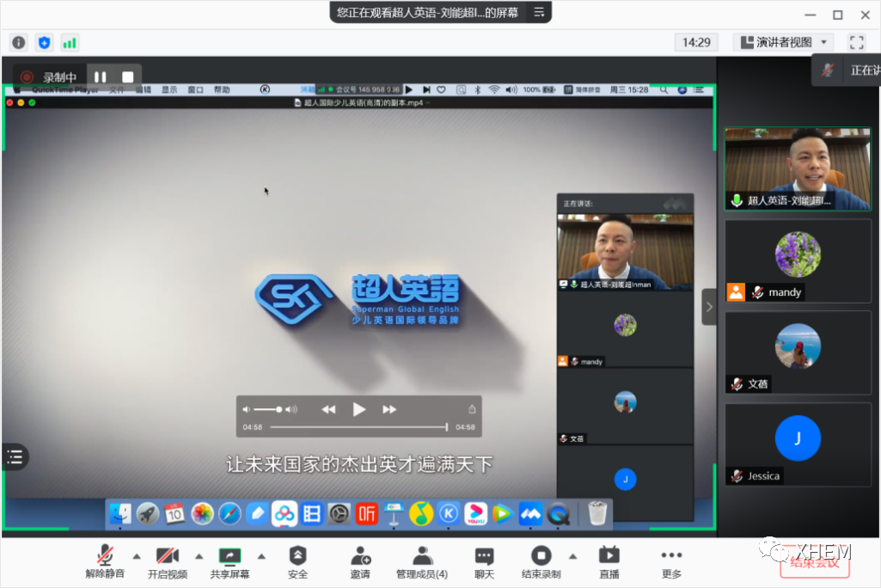
Task: Expand audio options arrow beside 解除静音
Action: click(136, 555)
